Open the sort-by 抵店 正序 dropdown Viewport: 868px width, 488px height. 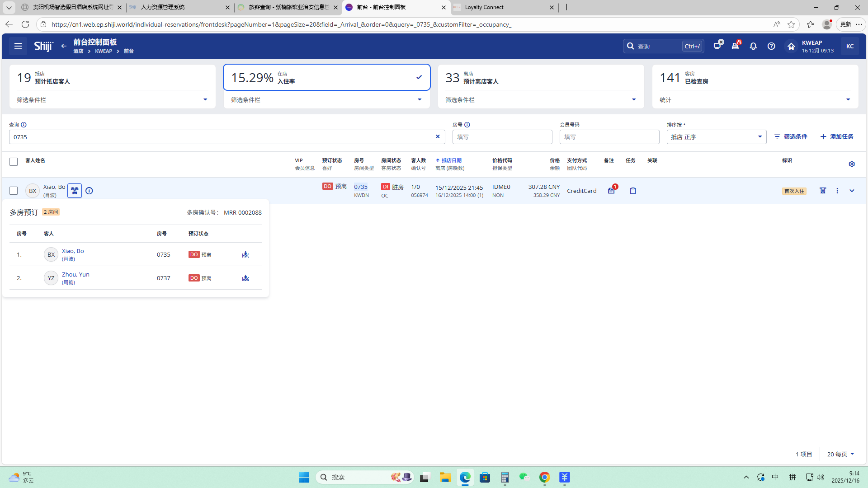[716, 137]
